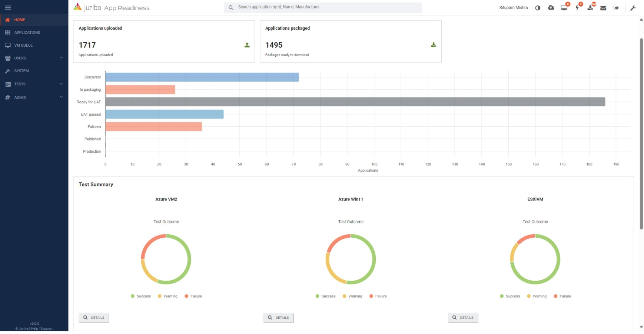
Task: Navigate to the Applications menu item
Action: 27,32
